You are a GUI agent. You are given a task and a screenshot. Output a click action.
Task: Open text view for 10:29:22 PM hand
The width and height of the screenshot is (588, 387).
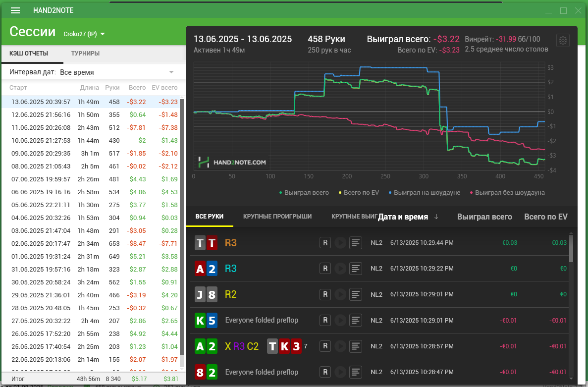coord(356,269)
